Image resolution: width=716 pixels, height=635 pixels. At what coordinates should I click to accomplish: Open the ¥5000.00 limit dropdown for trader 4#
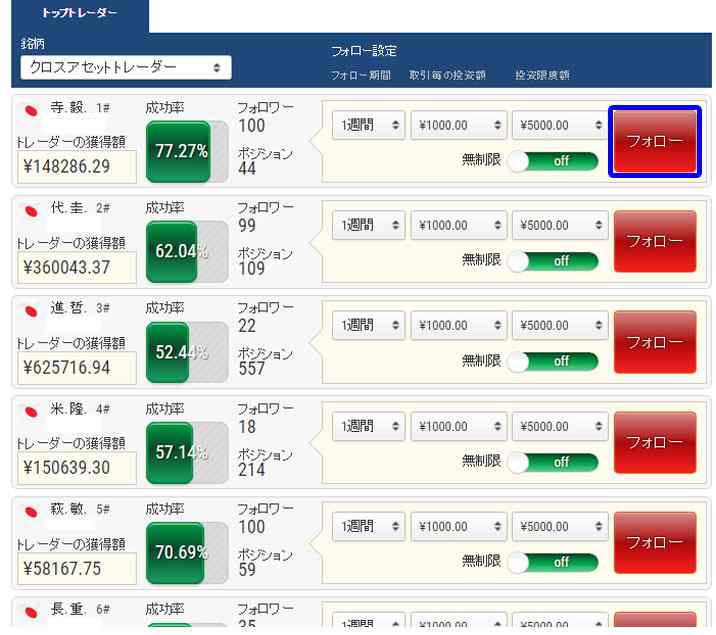(x=560, y=426)
